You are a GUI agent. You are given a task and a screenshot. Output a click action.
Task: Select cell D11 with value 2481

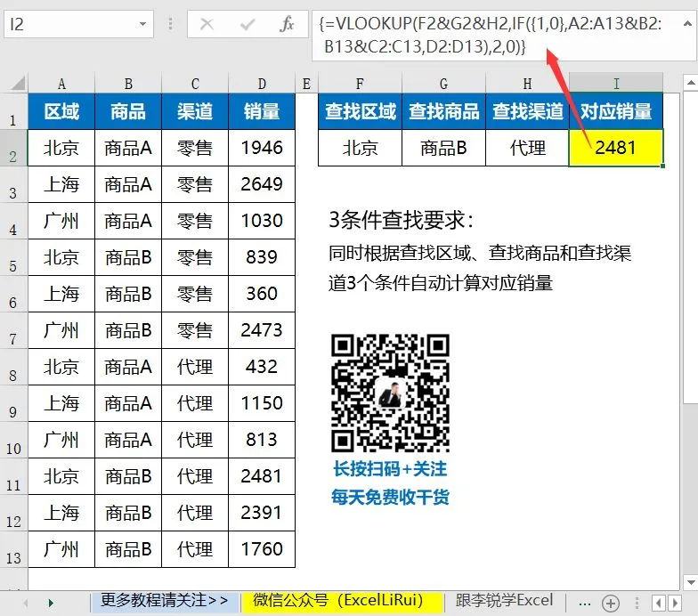[x=262, y=476]
